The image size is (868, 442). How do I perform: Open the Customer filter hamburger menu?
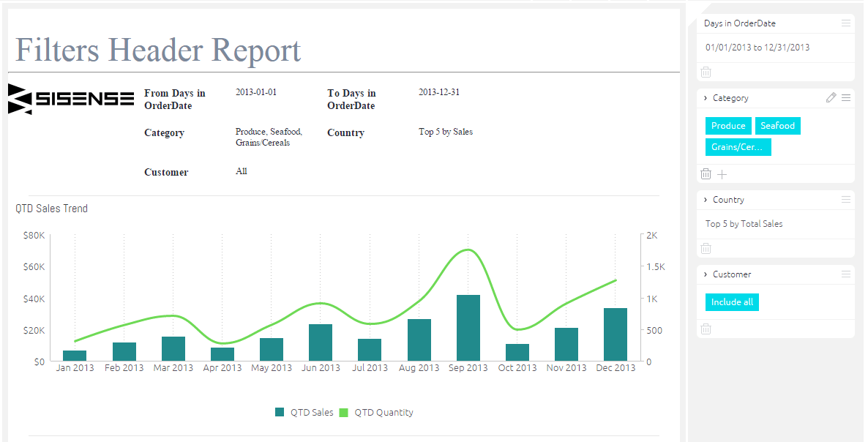[x=845, y=274]
